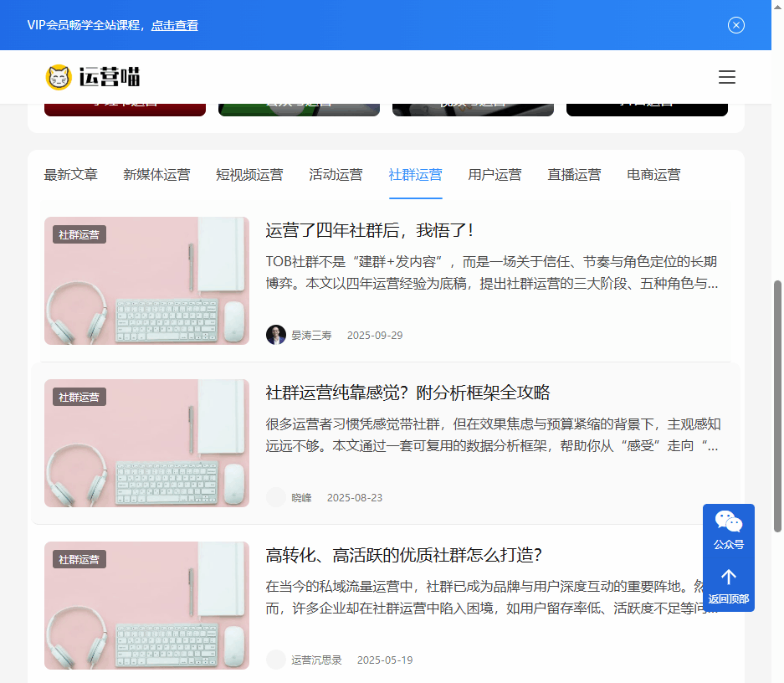Image resolution: width=784 pixels, height=683 pixels.
Task: Click the first article's thumbnail image
Action: pos(146,280)
